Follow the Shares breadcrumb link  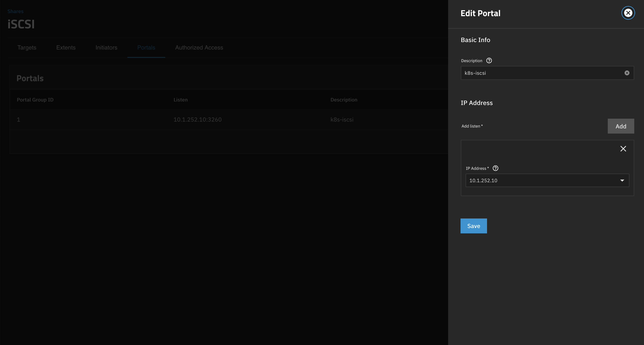click(15, 11)
